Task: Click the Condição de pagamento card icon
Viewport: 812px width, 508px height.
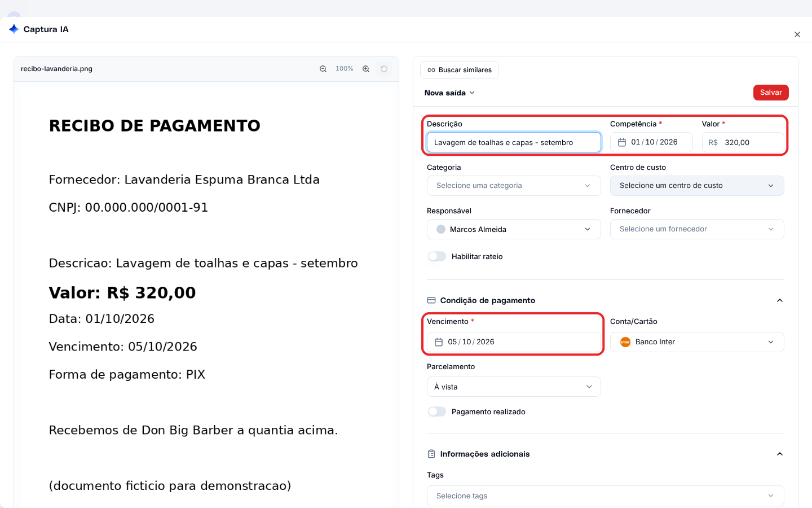Action: [x=431, y=300]
